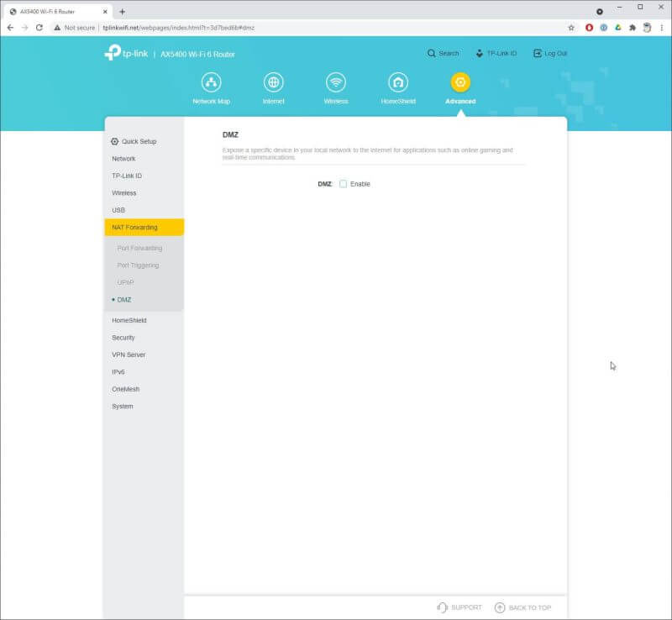
Task: Open the HomeShield icon
Action: click(x=398, y=82)
